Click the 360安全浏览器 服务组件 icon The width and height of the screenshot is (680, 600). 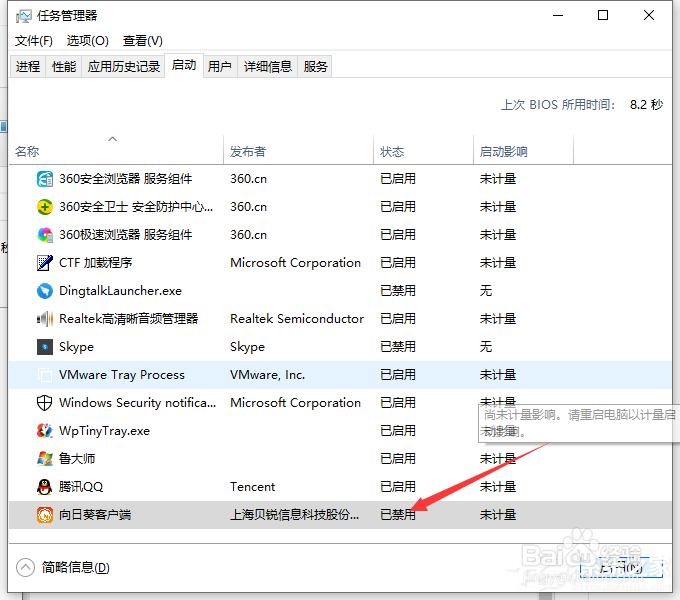tap(45, 179)
